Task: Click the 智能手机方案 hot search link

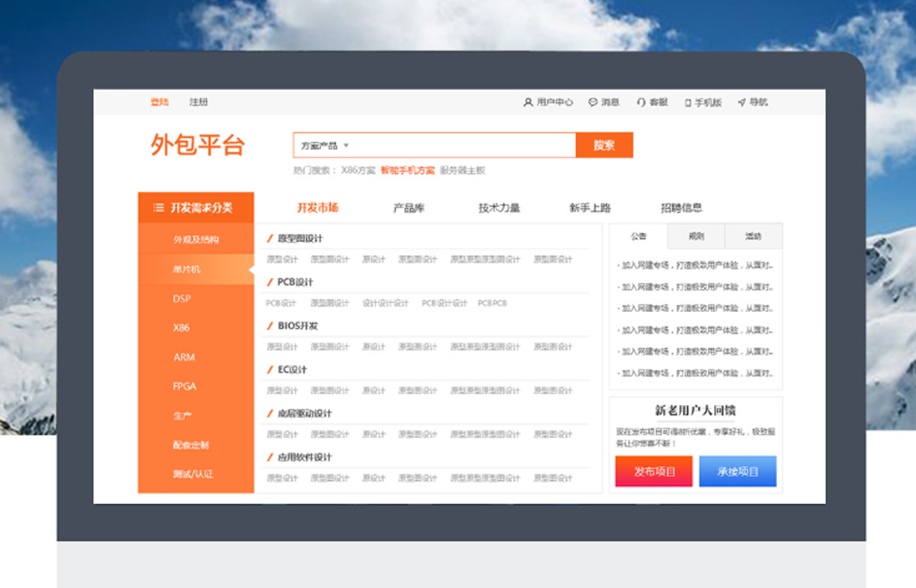Action: 407,171
